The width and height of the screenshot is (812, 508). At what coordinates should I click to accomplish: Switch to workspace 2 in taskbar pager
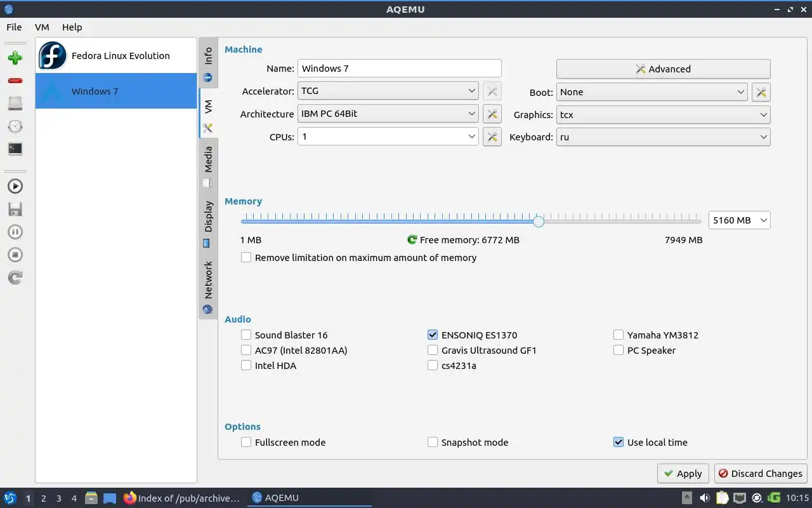tap(43, 498)
